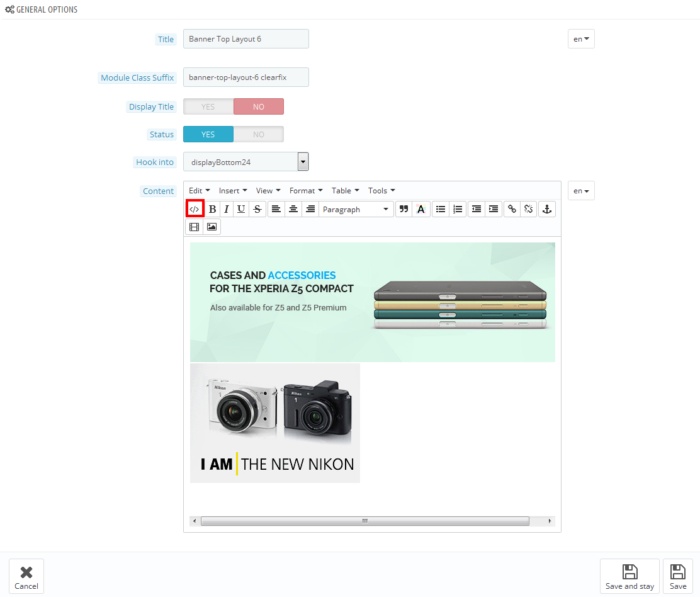Click the Status label

161,134
